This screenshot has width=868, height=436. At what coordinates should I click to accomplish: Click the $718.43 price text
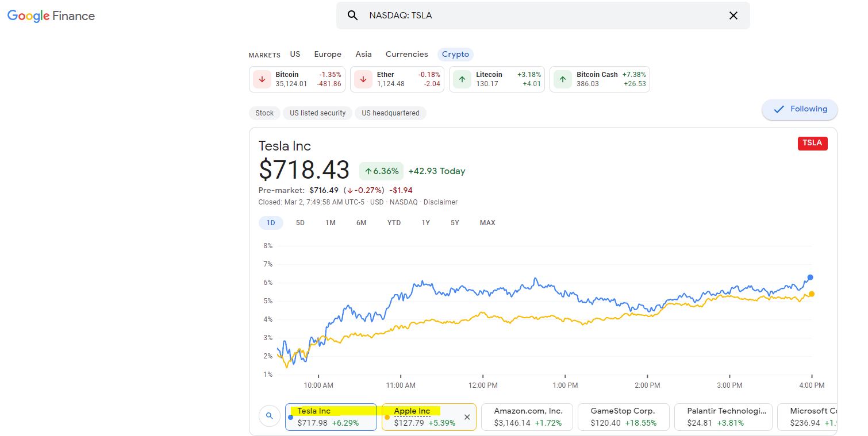tap(304, 170)
